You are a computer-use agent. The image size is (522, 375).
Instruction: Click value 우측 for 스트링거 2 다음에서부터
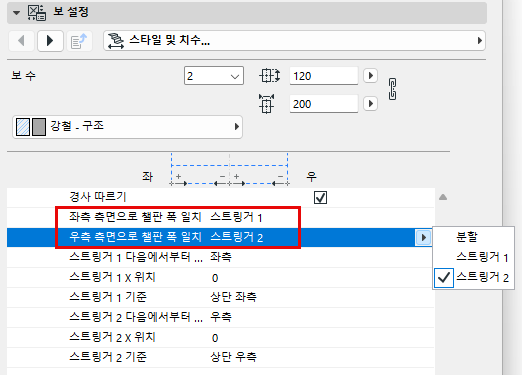tap(221, 317)
